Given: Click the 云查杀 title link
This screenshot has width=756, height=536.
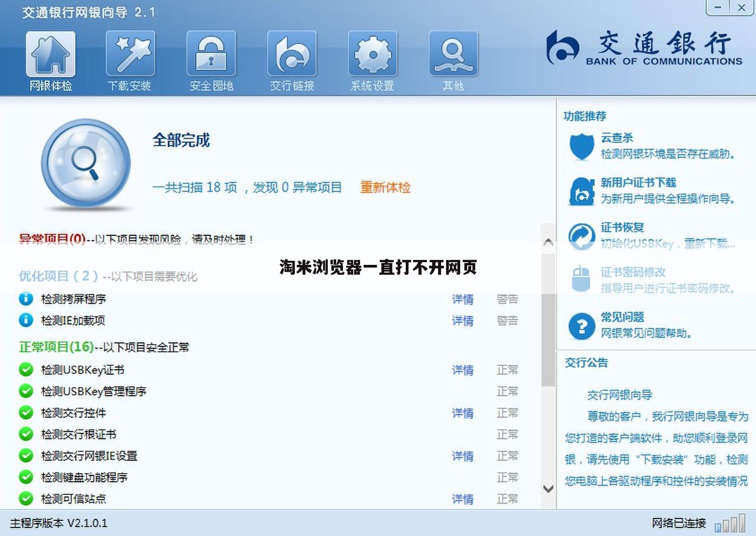Looking at the screenshot, I should (617, 138).
